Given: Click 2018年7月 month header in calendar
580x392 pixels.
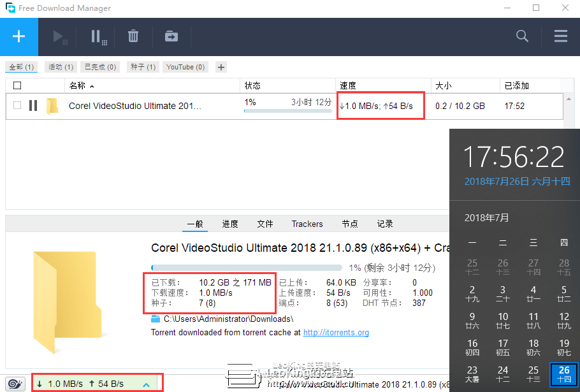Looking at the screenshot, I should pos(486,218).
